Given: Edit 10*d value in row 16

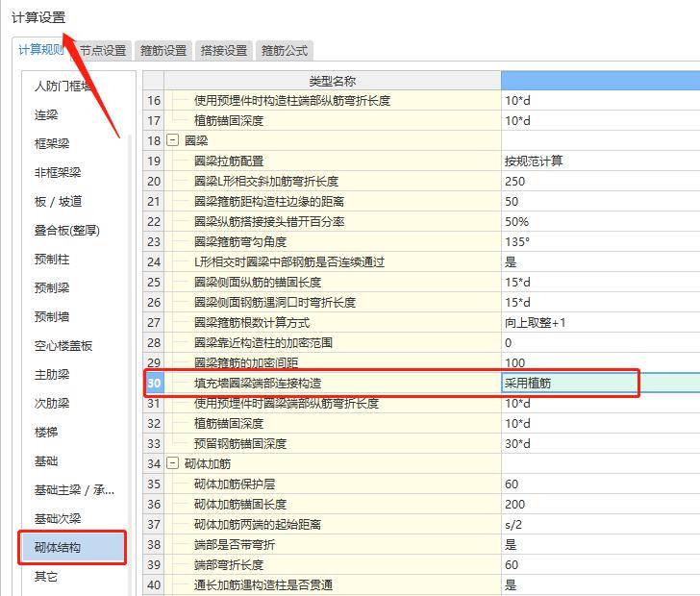Looking at the screenshot, I should (x=600, y=100).
